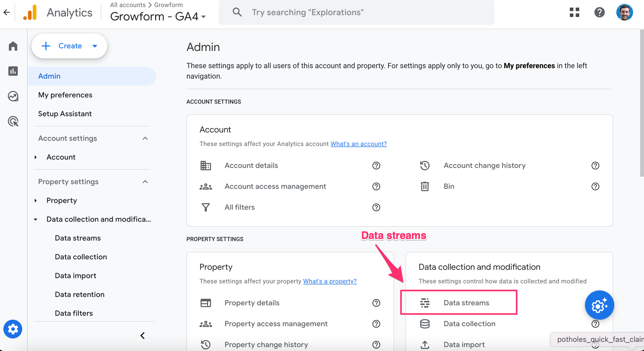Screen dimensions: 644x351
Task: Open Data collection in the sidebar
Action: pyautogui.click(x=81, y=257)
